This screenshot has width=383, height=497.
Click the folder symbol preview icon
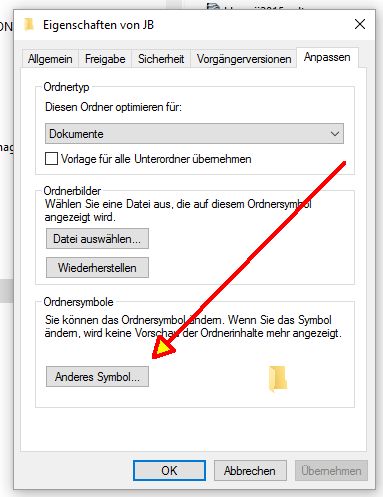(x=278, y=378)
